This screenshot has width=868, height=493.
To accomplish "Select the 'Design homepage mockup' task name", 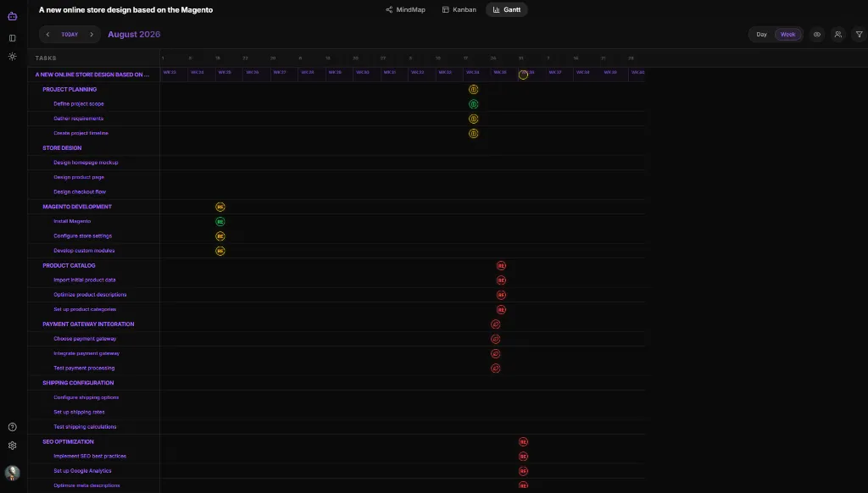I will (86, 163).
